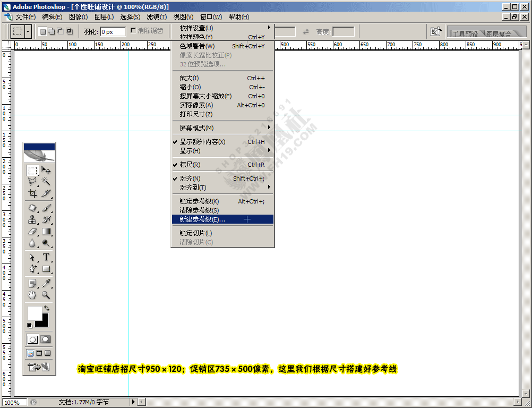Select the Polygonal Lasso tool
Image resolution: width=532 pixels, height=408 pixels.
[x=32, y=182]
